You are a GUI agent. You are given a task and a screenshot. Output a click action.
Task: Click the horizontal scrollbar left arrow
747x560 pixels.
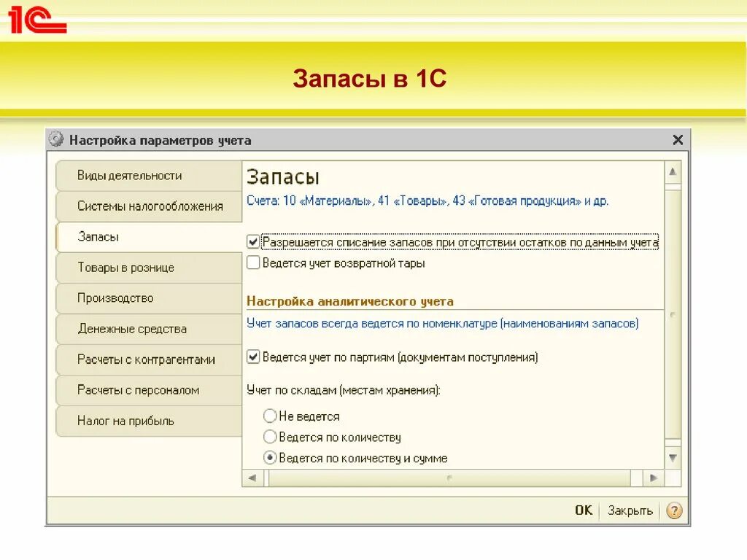(x=252, y=478)
